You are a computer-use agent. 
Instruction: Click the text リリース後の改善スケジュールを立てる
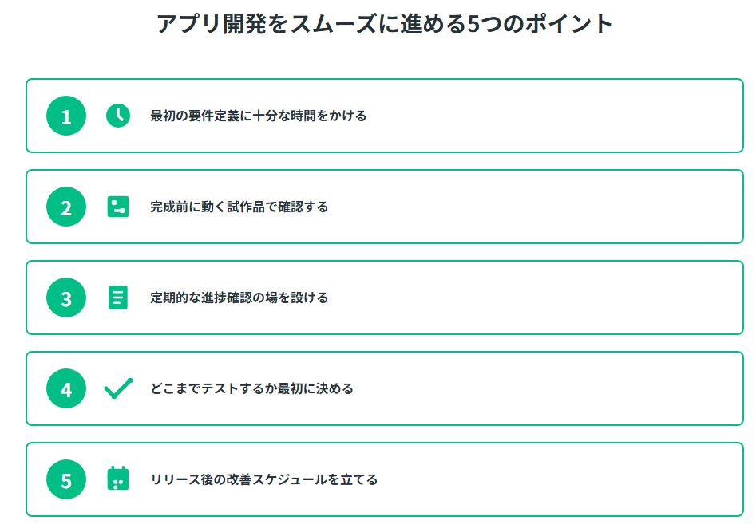(x=263, y=479)
